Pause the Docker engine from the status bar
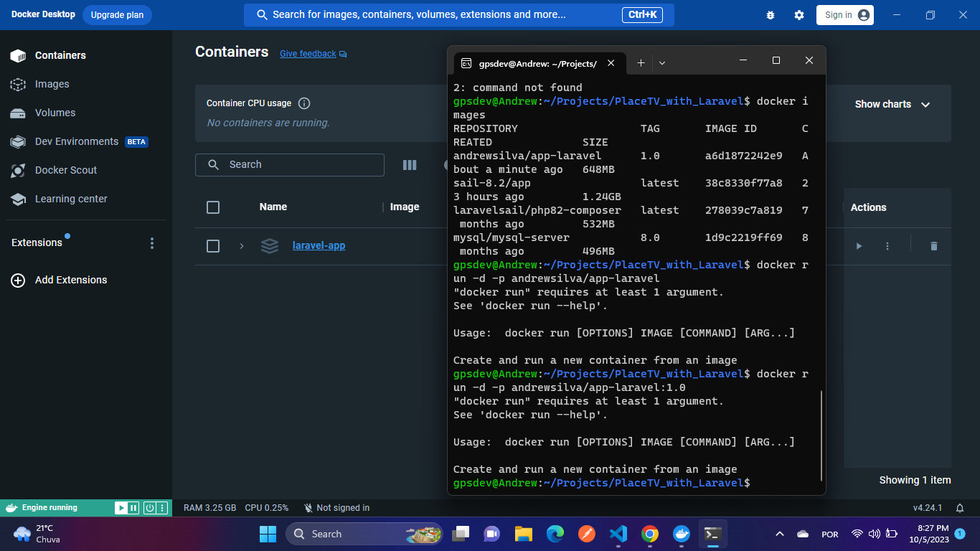Image resolution: width=980 pixels, height=551 pixels. point(133,508)
